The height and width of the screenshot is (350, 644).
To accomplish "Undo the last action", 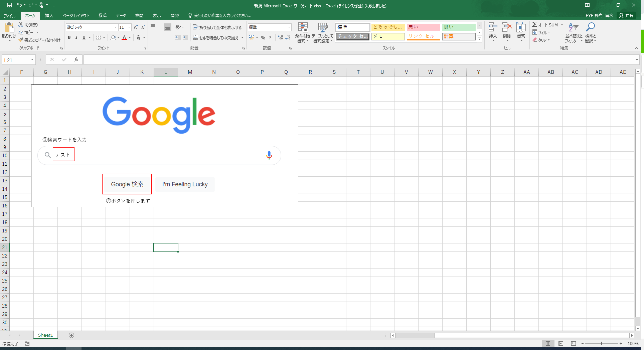I will 19,5.
